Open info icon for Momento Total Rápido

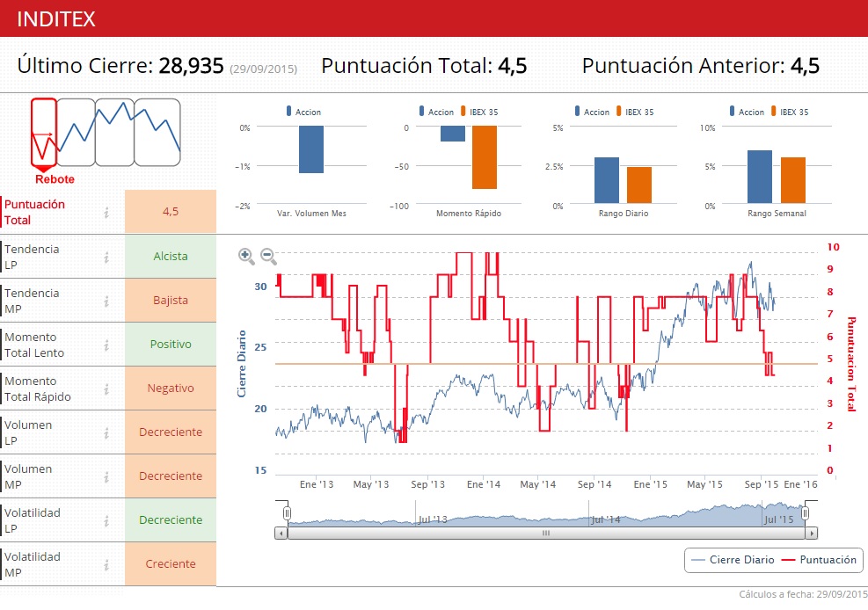pos(106,389)
